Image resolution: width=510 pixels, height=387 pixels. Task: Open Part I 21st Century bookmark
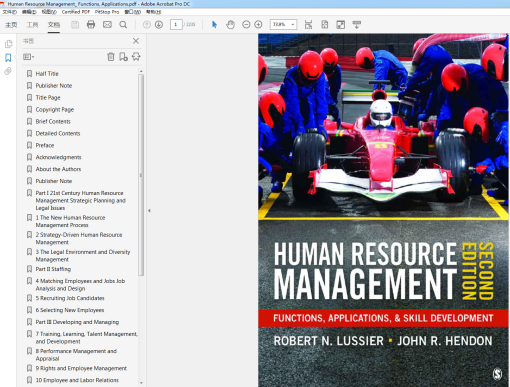pos(81,201)
